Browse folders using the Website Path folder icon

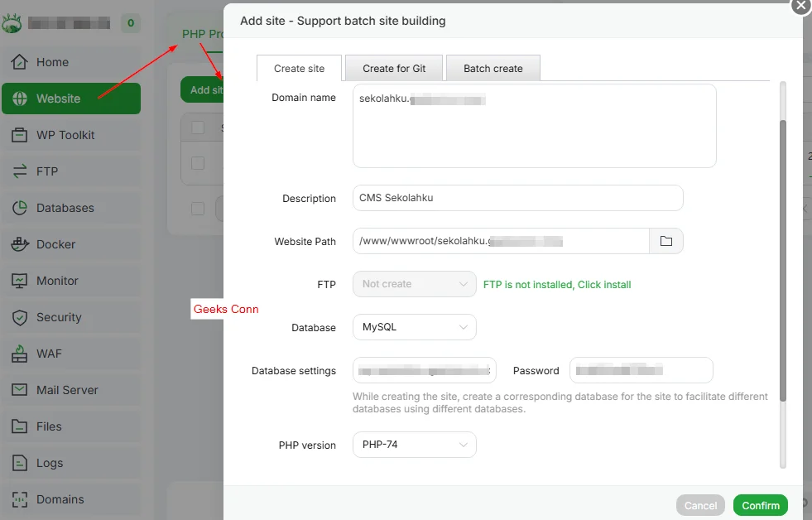[666, 241]
